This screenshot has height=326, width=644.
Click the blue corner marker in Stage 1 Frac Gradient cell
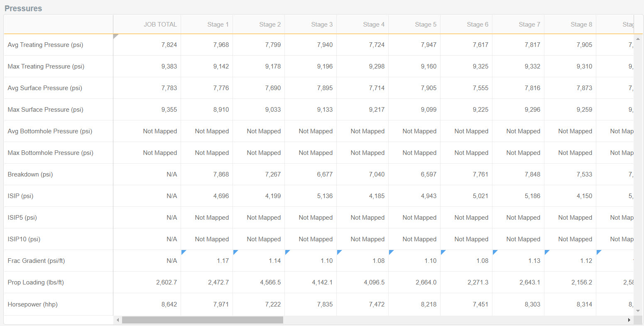point(183,252)
